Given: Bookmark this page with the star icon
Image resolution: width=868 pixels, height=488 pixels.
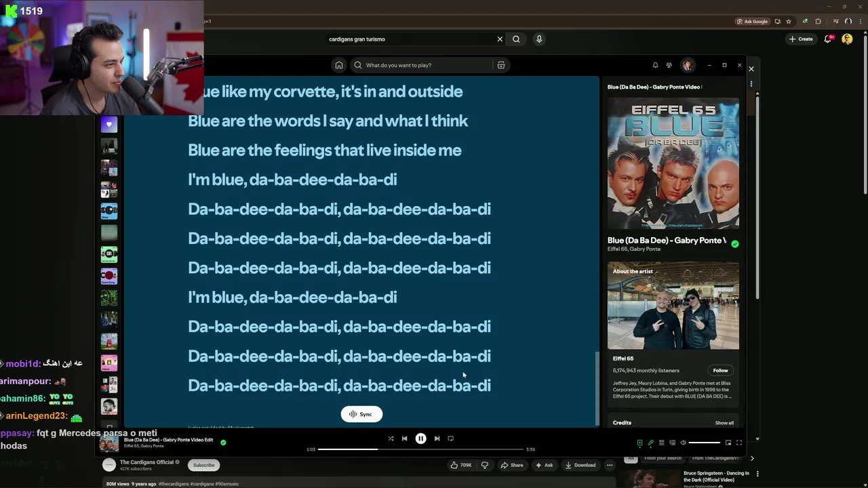Looking at the screenshot, I should [x=788, y=21].
